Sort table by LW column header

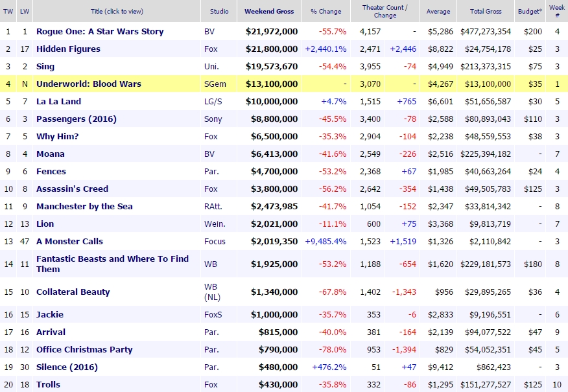(x=25, y=11)
